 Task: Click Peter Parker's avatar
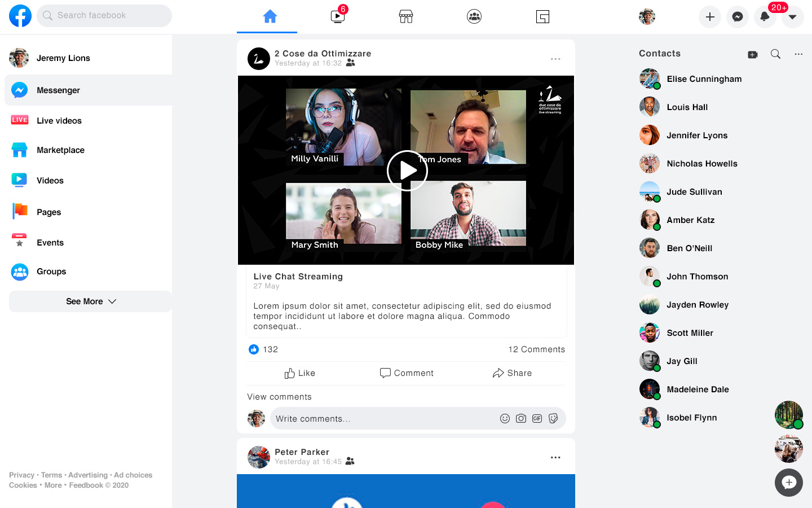coord(259,457)
